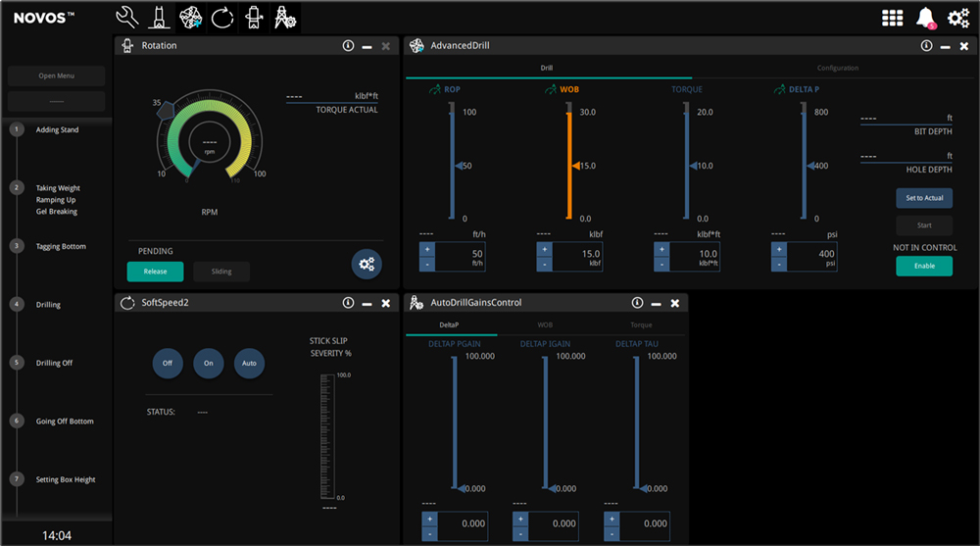The width and height of the screenshot is (980, 546).
Task: Open the alarm bell notifications
Action: (924, 18)
